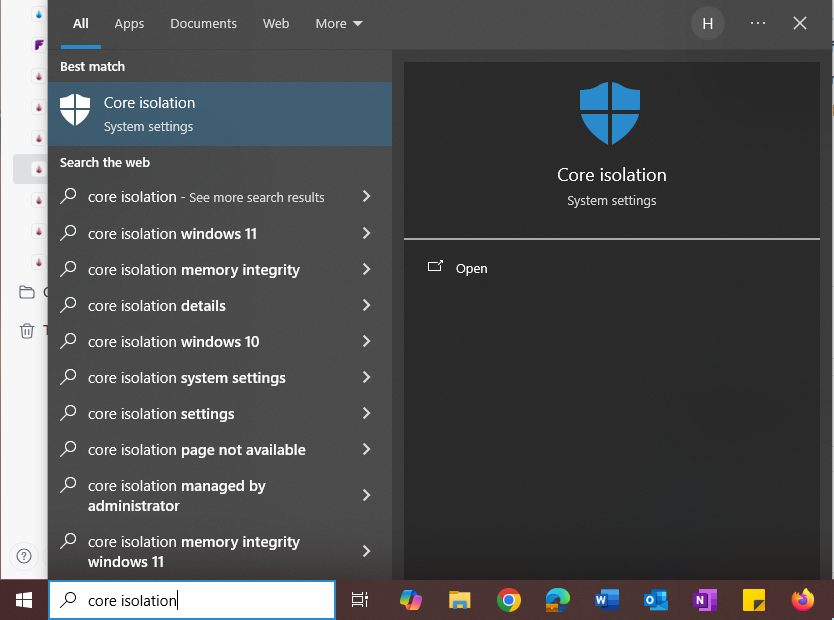Screen dimensions: 834x620
Task: Open Sticky Notes taskbar icon
Action: (x=754, y=600)
